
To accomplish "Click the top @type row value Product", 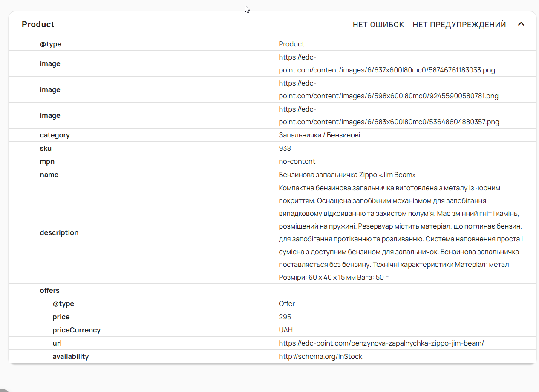I will 291,44.
